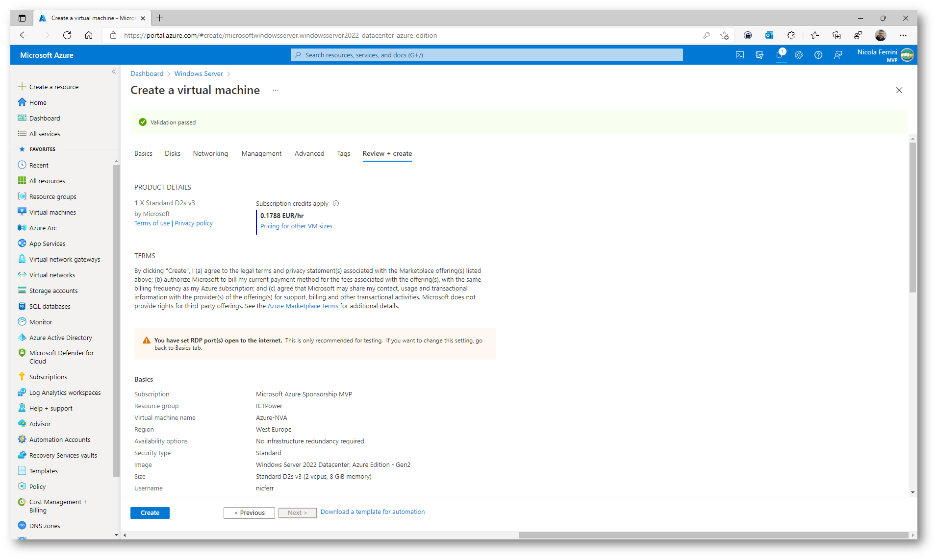
Task: Refresh the browser page
Action: pyautogui.click(x=67, y=35)
